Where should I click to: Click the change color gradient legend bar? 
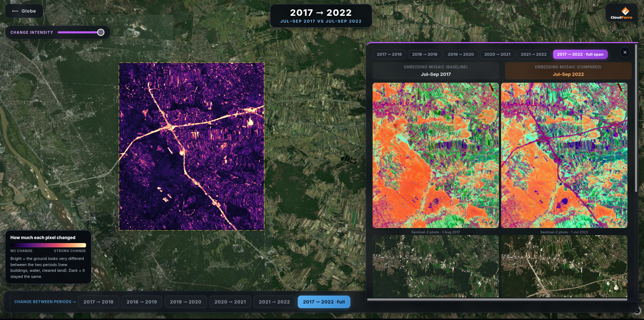tap(48, 245)
